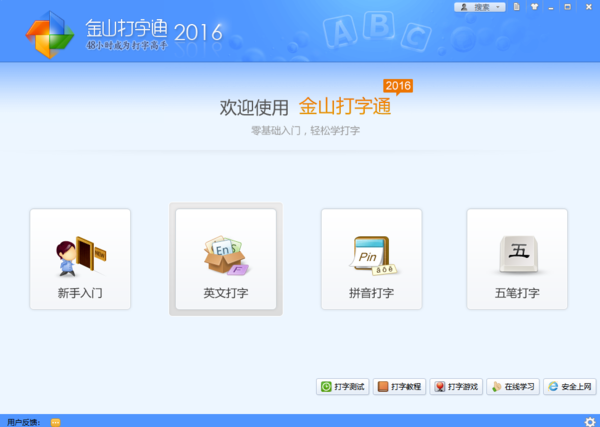Open the 英文打字 English typing module
Viewport: 600px width, 427px height.
point(226,259)
